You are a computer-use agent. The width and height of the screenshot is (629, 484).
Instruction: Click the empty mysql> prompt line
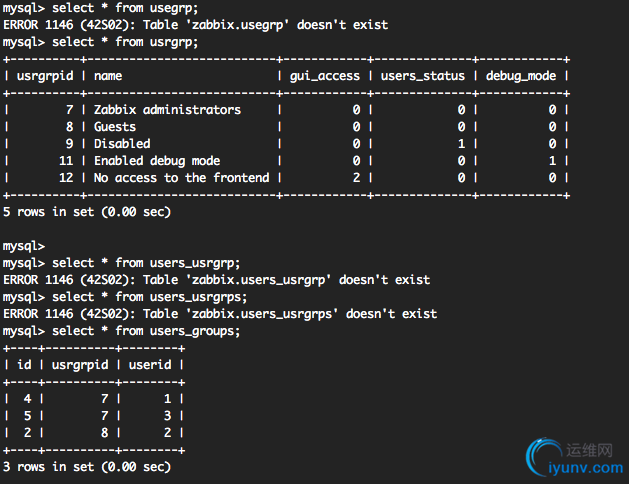[24, 246]
